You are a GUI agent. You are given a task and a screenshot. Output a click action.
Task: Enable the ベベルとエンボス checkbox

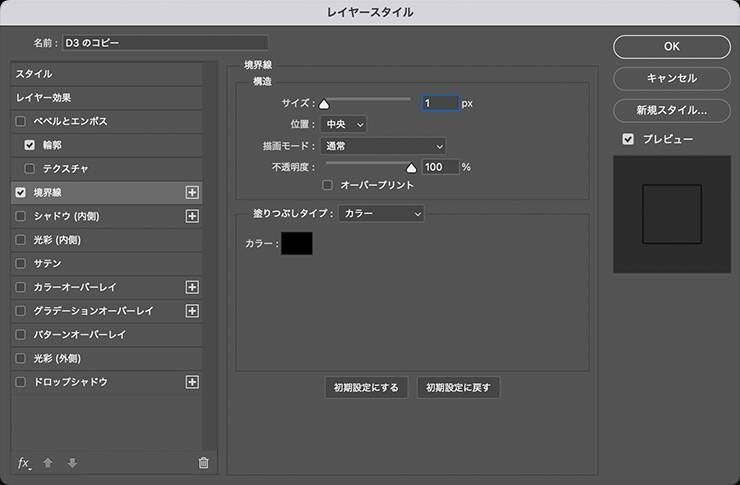(x=21, y=121)
